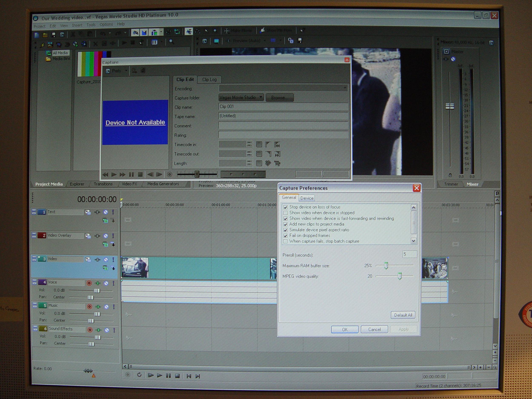
Task: Mark Timecode in at current position
Action: [268, 144]
